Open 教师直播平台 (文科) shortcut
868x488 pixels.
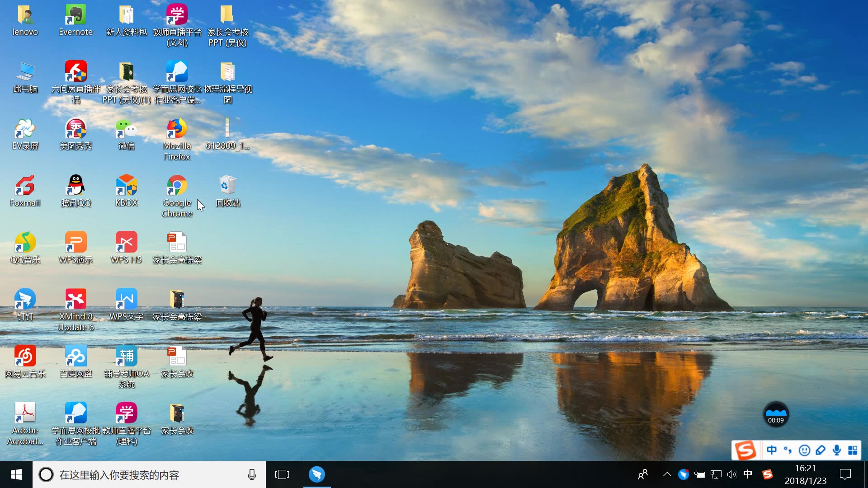pyautogui.click(x=177, y=26)
